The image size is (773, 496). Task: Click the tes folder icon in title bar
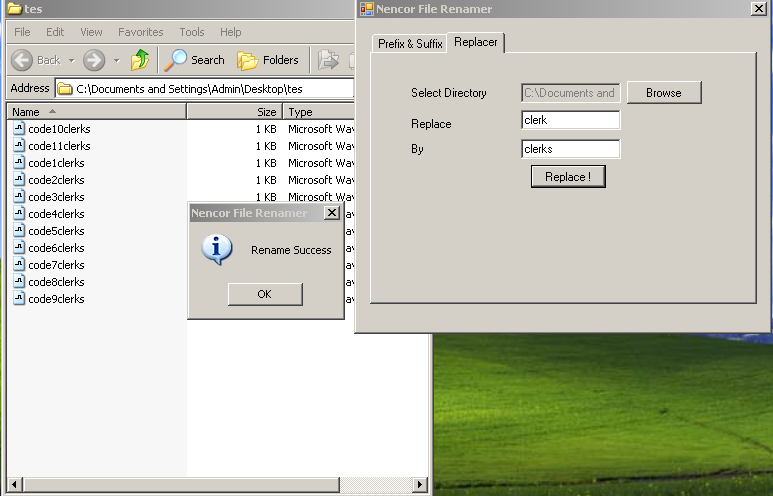[15, 8]
